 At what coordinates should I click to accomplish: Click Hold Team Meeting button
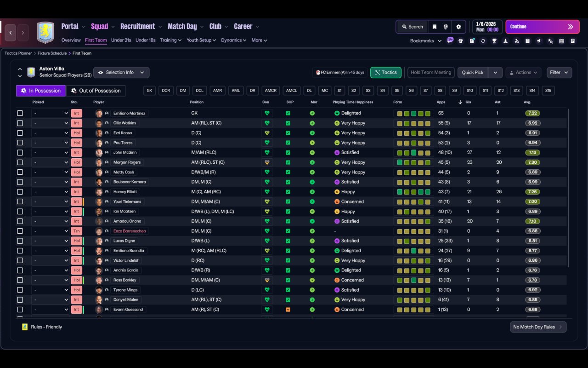431,73
